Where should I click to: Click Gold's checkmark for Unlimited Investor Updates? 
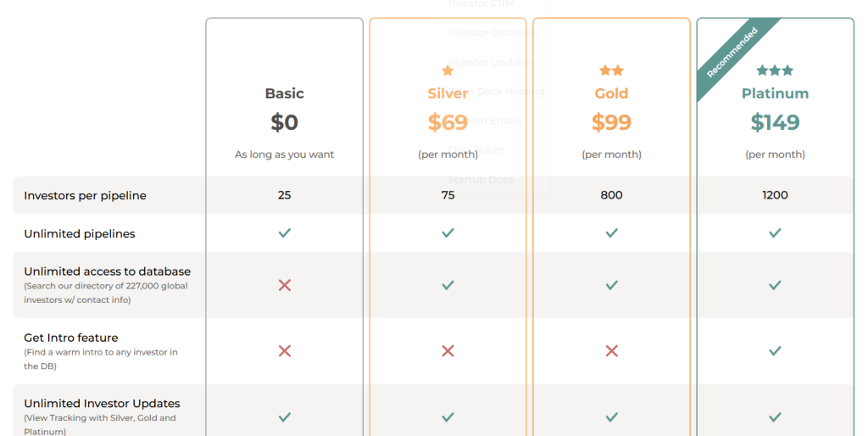(x=611, y=417)
